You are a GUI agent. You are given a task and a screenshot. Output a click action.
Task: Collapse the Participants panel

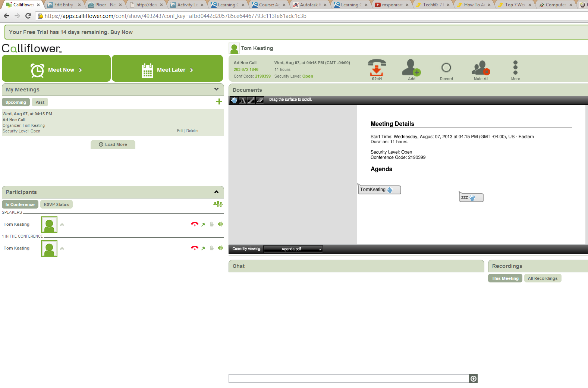click(216, 192)
